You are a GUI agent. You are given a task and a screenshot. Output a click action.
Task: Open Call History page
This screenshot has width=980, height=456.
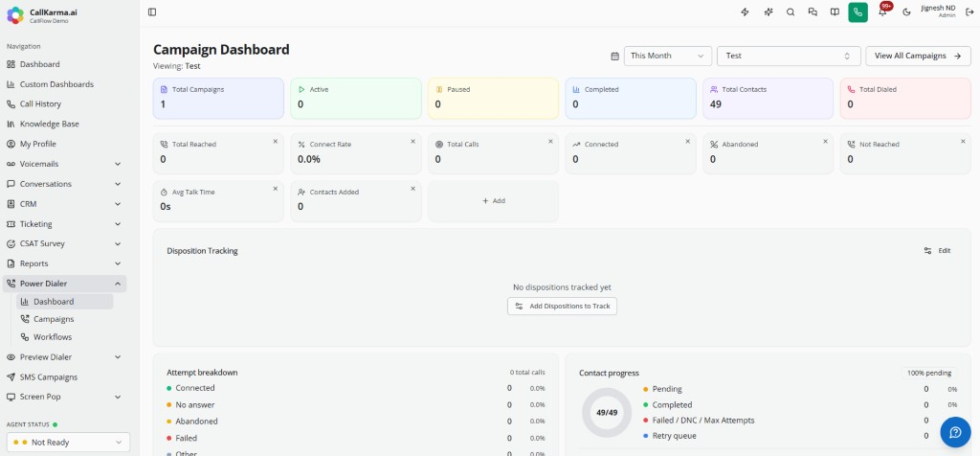point(64,103)
